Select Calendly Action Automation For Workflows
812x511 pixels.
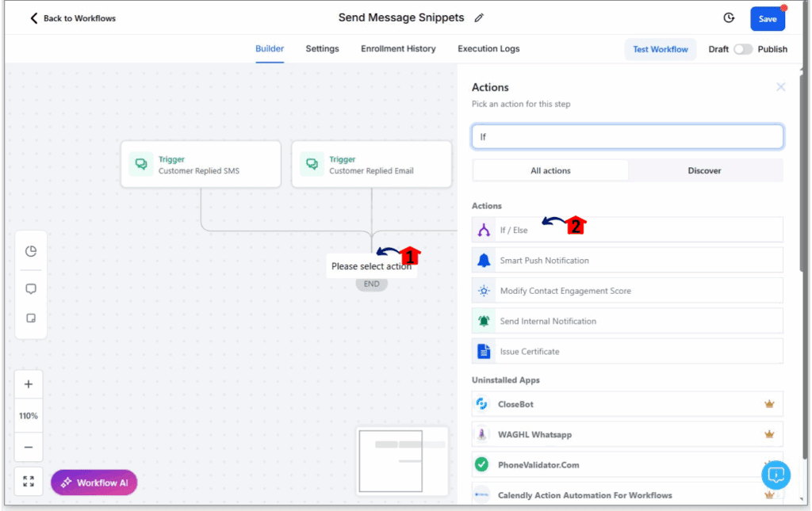tap(584, 495)
